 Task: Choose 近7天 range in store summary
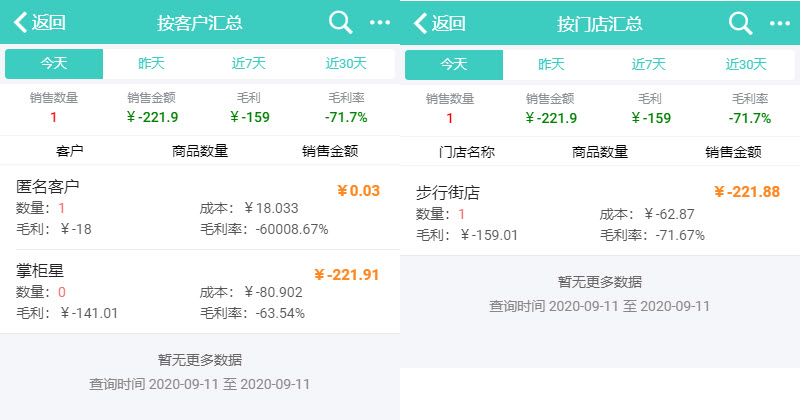click(649, 64)
